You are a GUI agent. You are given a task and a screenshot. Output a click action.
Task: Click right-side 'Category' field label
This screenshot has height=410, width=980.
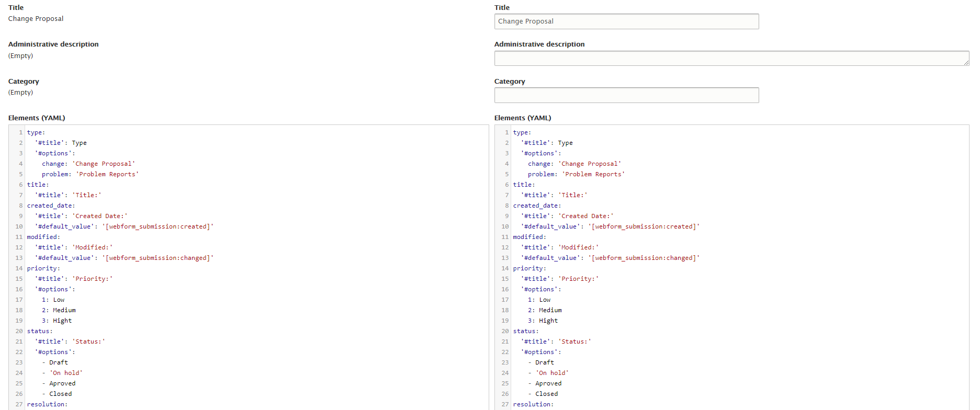[x=510, y=81]
